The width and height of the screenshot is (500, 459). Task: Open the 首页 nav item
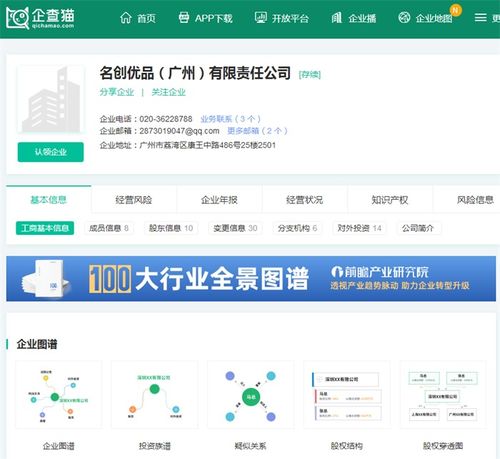point(138,18)
